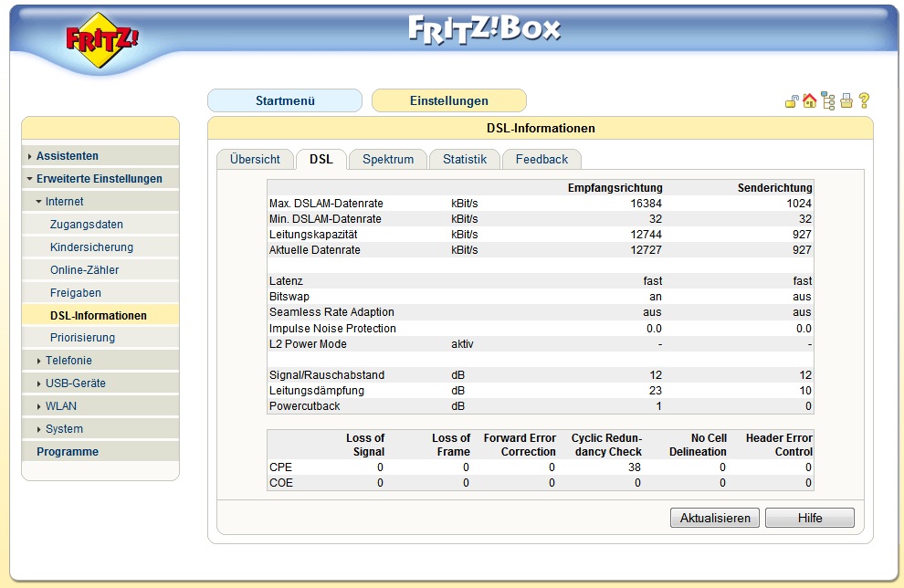Viewport: 904px width, 588px height.
Task: Switch to the Übersicht tab
Action: coord(255,159)
